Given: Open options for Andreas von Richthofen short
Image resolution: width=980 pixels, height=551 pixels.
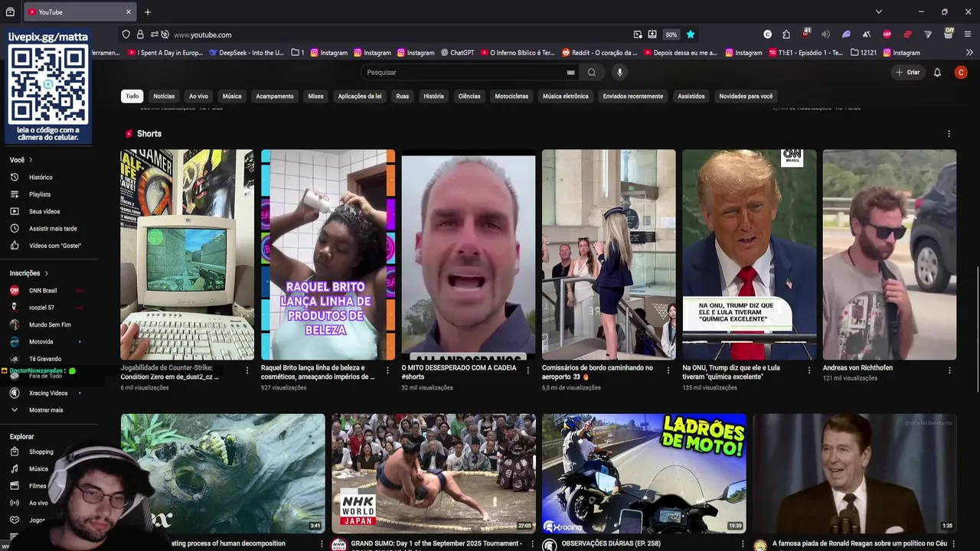Looking at the screenshot, I should pos(949,370).
